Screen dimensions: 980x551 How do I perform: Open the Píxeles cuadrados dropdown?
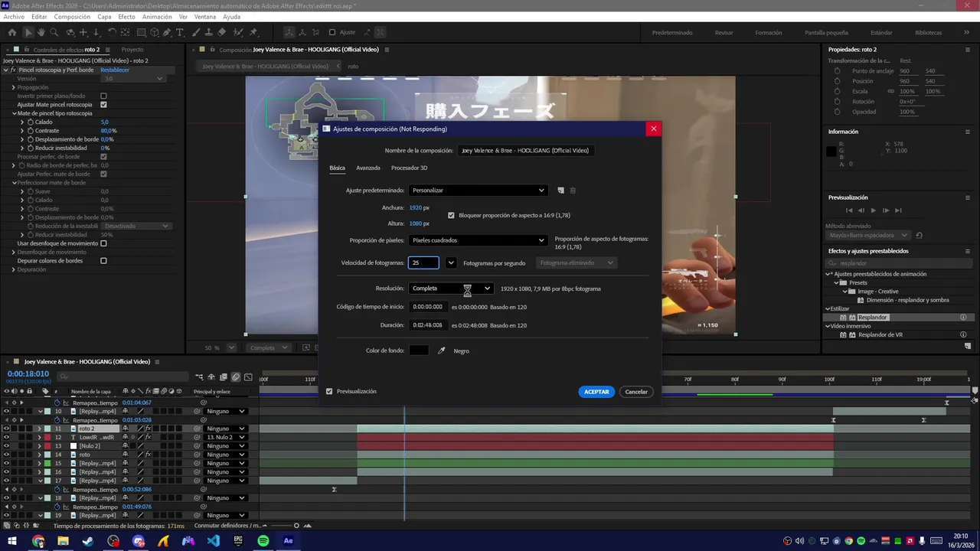pos(478,240)
